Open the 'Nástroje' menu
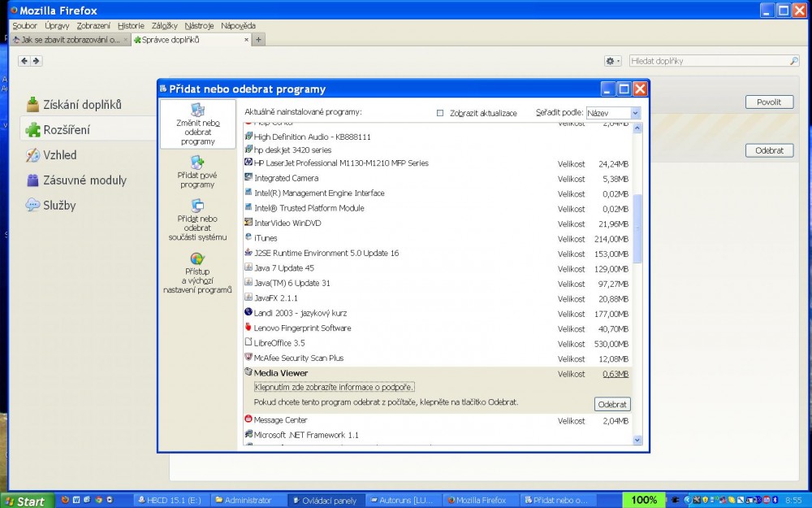Viewport: 812px width, 508px height. (x=199, y=26)
